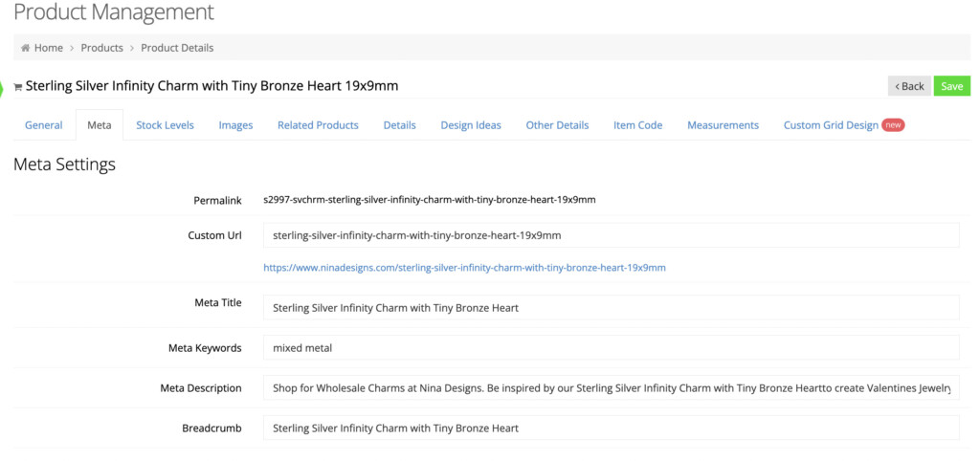This screenshot has width=980, height=461.
Task: Click into the Meta Title field
Action: pos(611,308)
